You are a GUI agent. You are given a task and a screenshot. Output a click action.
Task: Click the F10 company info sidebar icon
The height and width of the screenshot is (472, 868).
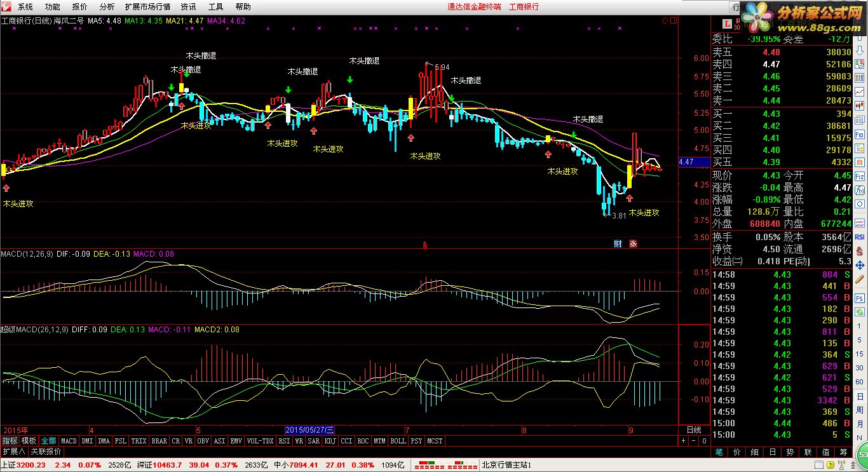pos(860,134)
